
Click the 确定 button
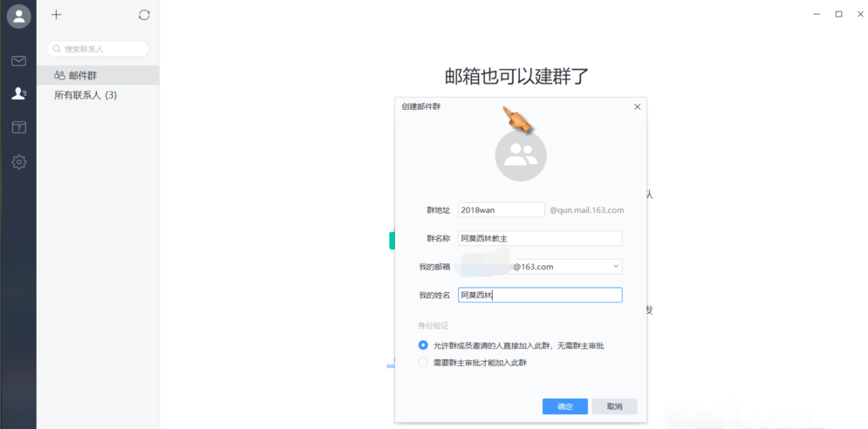click(565, 406)
